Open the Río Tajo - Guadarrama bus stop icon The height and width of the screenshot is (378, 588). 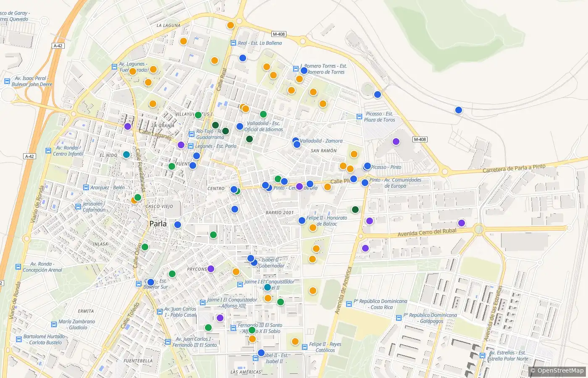click(x=192, y=134)
